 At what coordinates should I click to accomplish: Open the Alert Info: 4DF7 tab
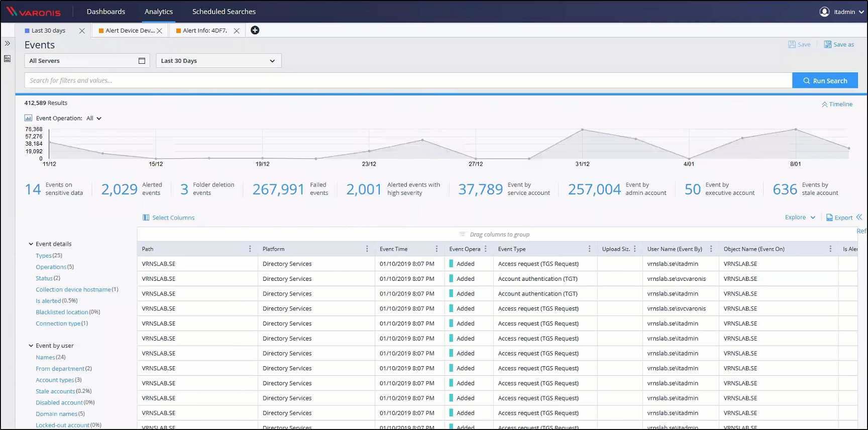[204, 31]
